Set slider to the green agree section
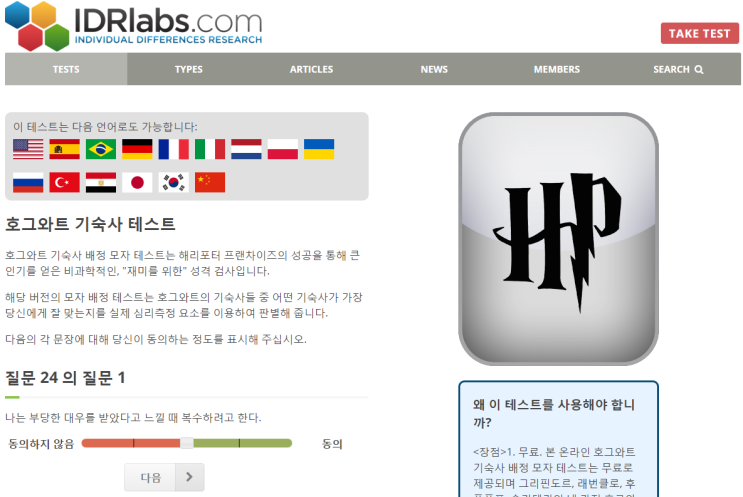The image size is (743, 497). click(243, 443)
